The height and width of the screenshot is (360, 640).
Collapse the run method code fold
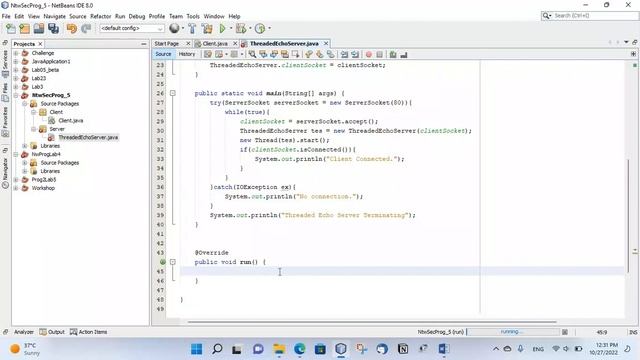tap(173, 262)
